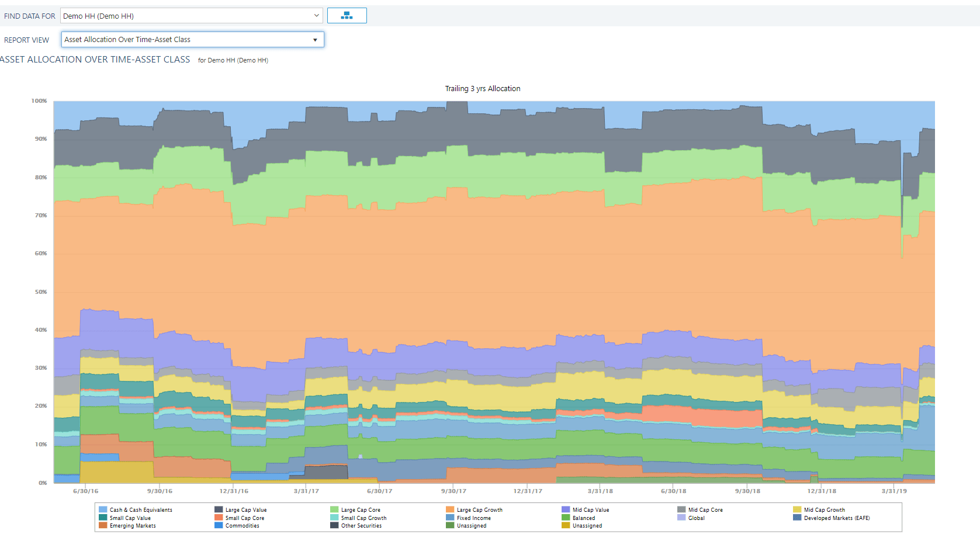This screenshot has width=980, height=541.
Task: Click the Commodities legend icon
Action: click(x=219, y=525)
